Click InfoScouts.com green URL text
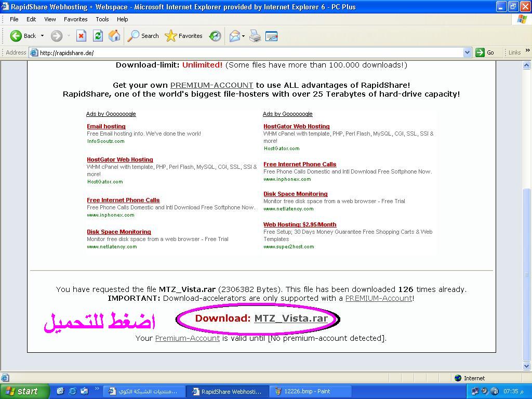 click(105, 141)
